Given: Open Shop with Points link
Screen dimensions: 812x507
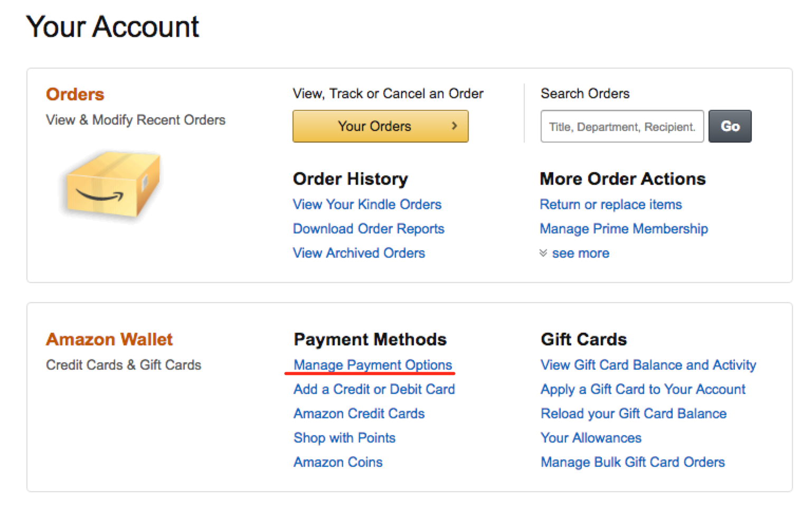Looking at the screenshot, I should 344,438.
